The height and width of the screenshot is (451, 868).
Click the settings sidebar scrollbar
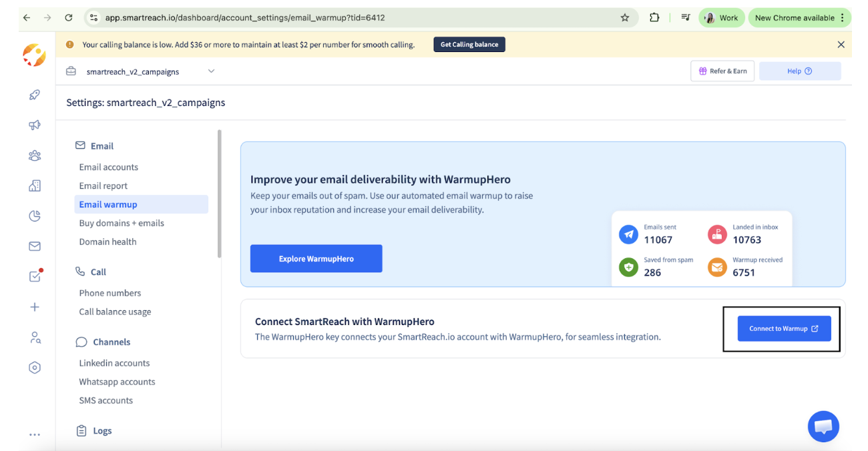pyautogui.click(x=219, y=193)
